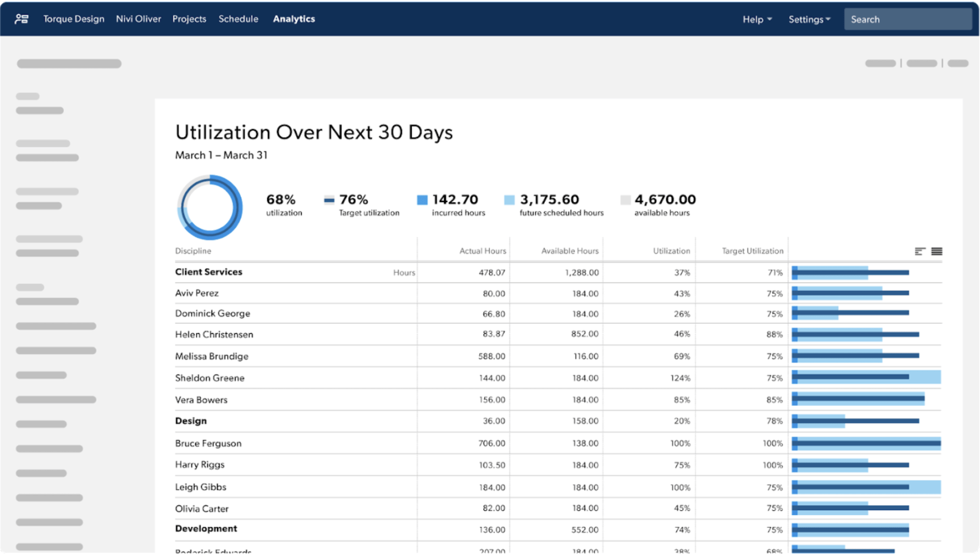This screenshot has height=560, width=980.
Task: Select the team switcher icon in navbar
Action: pos(22,18)
